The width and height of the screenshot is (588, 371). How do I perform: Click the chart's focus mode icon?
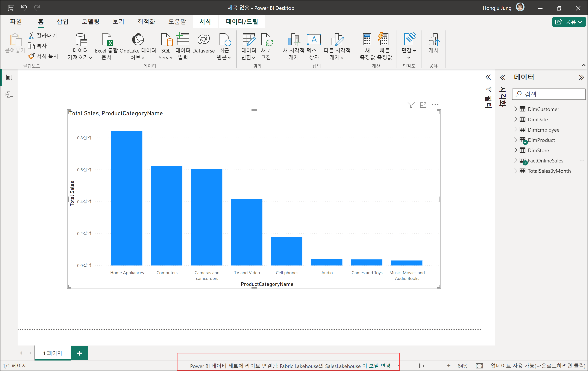(x=423, y=105)
